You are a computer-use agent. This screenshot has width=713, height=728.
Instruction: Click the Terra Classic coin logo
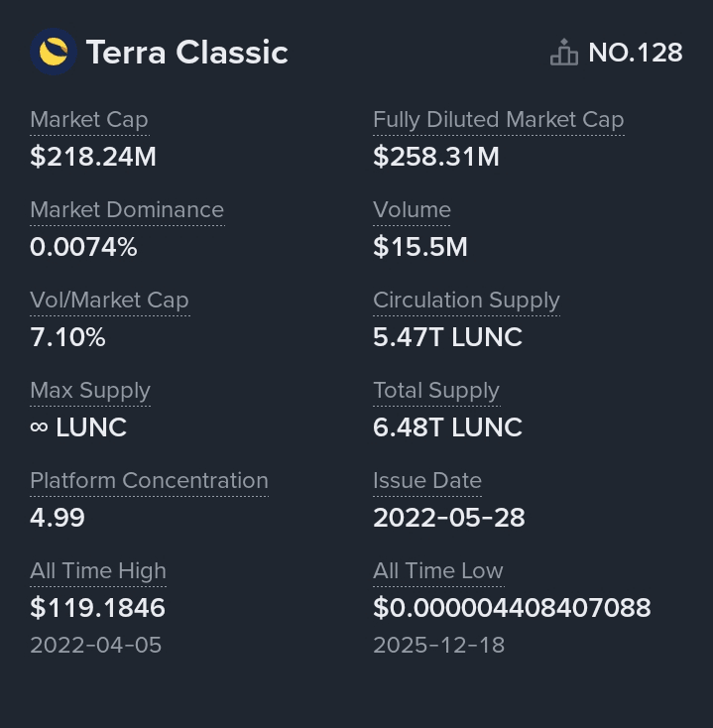click(x=54, y=53)
